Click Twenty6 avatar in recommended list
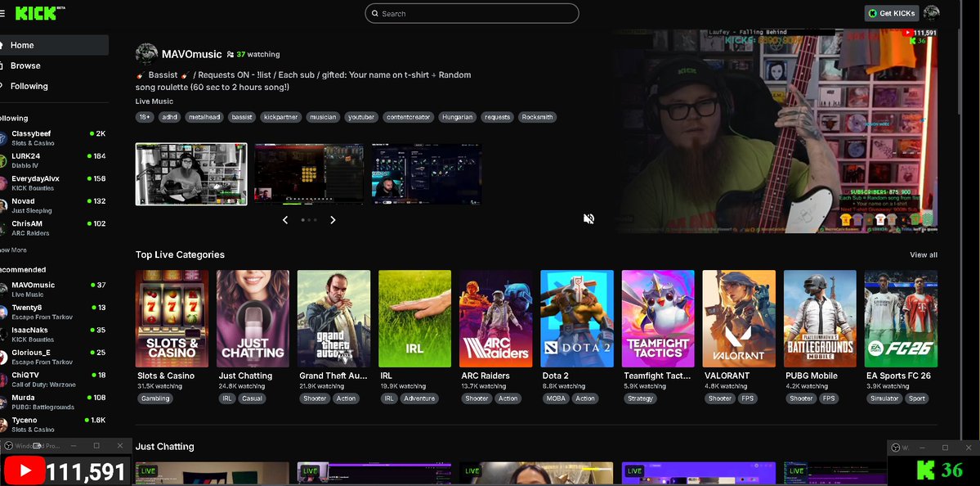The width and height of the screenshot is (980, 486). coord(2,312)
